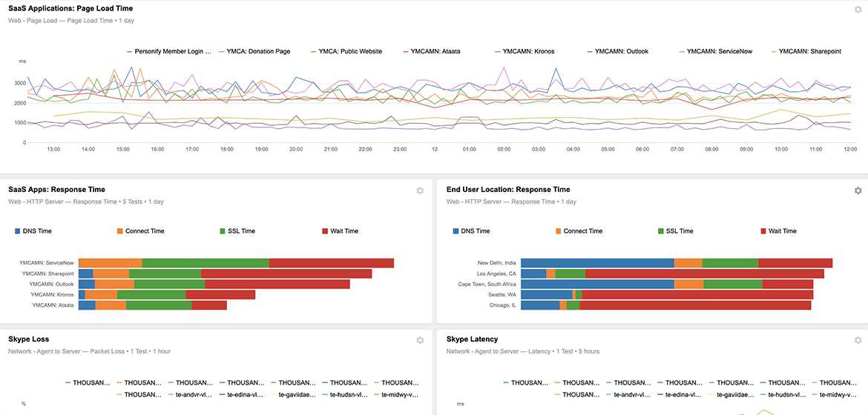This screenshot has width=868, height=415.
Task: Click DNS Time blue swatch in SaaS Apps legend
Action: [19, 231]
